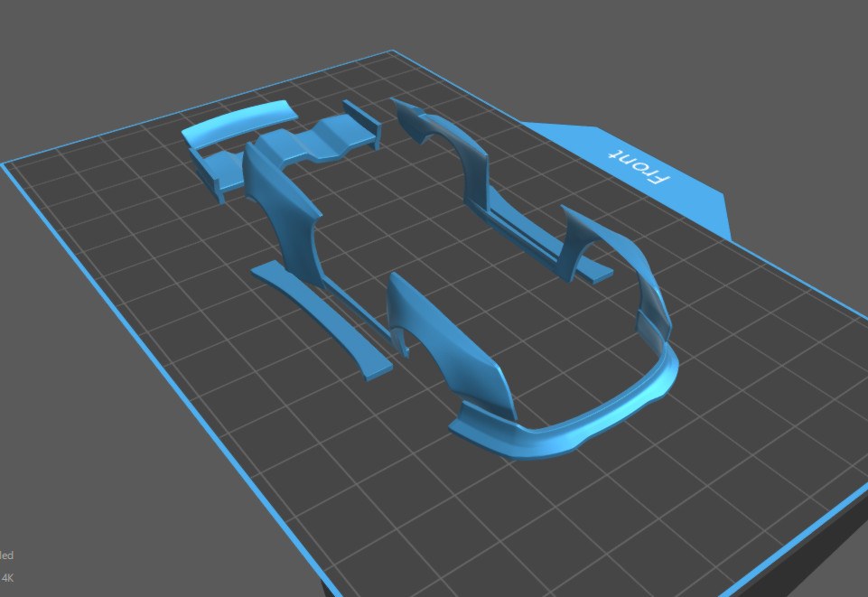Click the Front label on build plate
Viewport: 868px width, 597px height.
point(639,168)
